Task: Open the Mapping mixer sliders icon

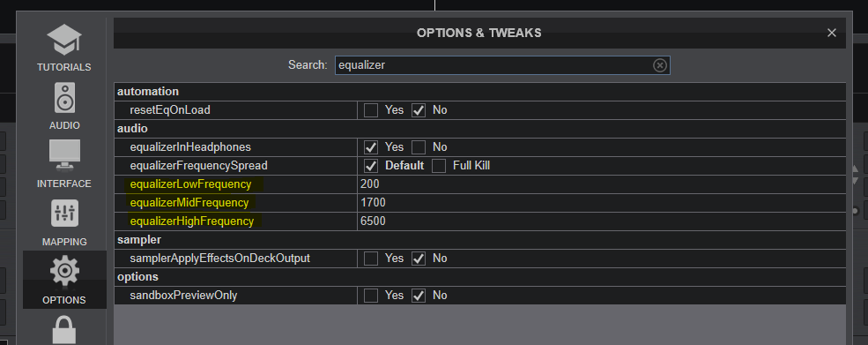Action: [64, 214]
